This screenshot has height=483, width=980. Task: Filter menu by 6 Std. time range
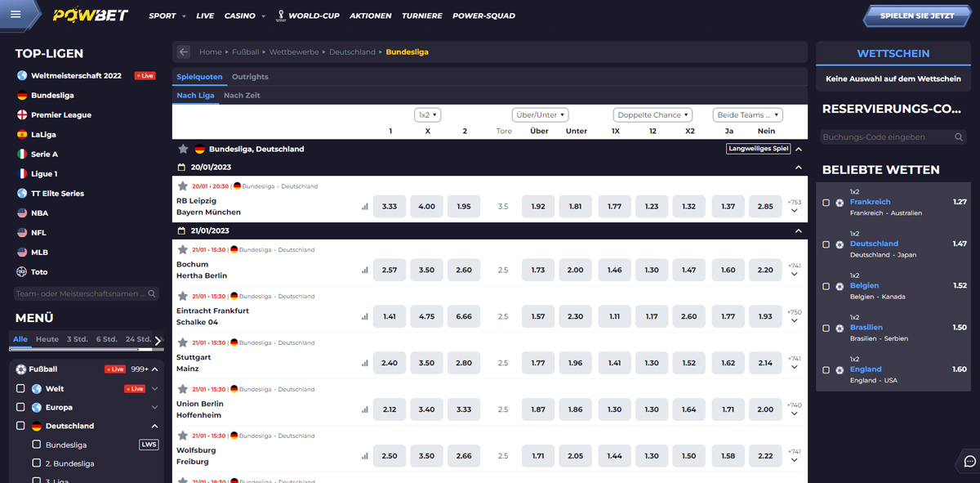click(x=106, y=339)
